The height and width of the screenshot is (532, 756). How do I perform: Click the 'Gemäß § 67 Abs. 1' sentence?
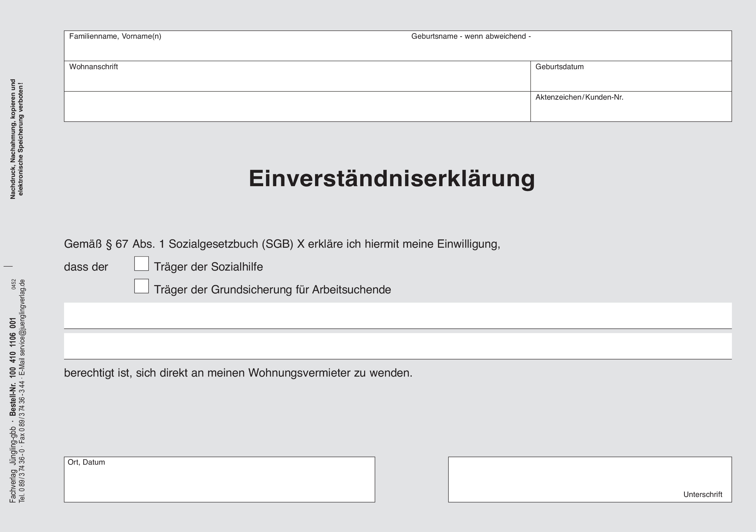pyautogui.click(x=282, y=244)
